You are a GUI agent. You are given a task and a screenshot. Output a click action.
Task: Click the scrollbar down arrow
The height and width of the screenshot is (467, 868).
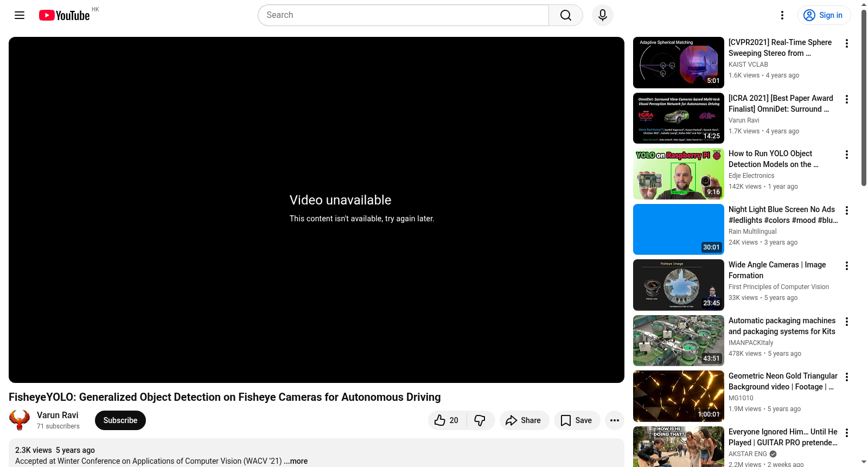(x=864, y=462)
